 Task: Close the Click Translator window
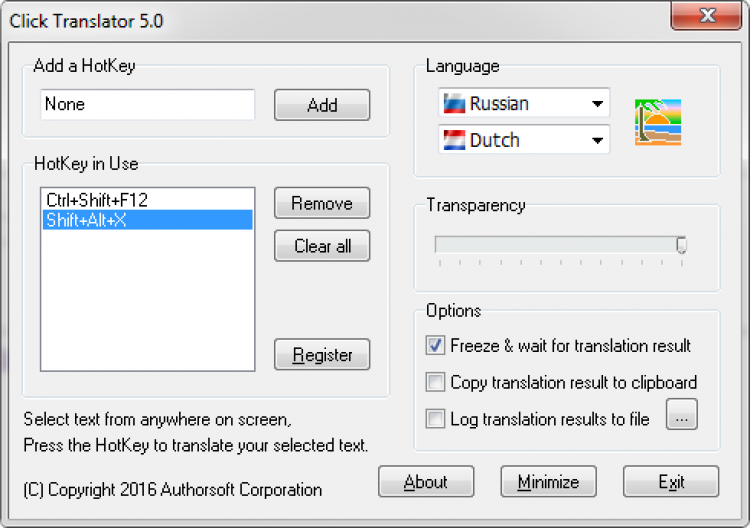click(706, 16)
